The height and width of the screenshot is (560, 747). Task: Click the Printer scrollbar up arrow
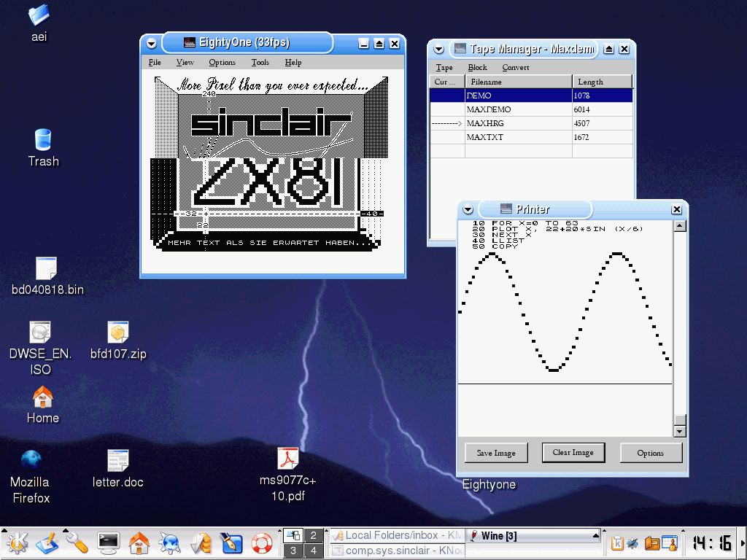(x=680, y=226)
